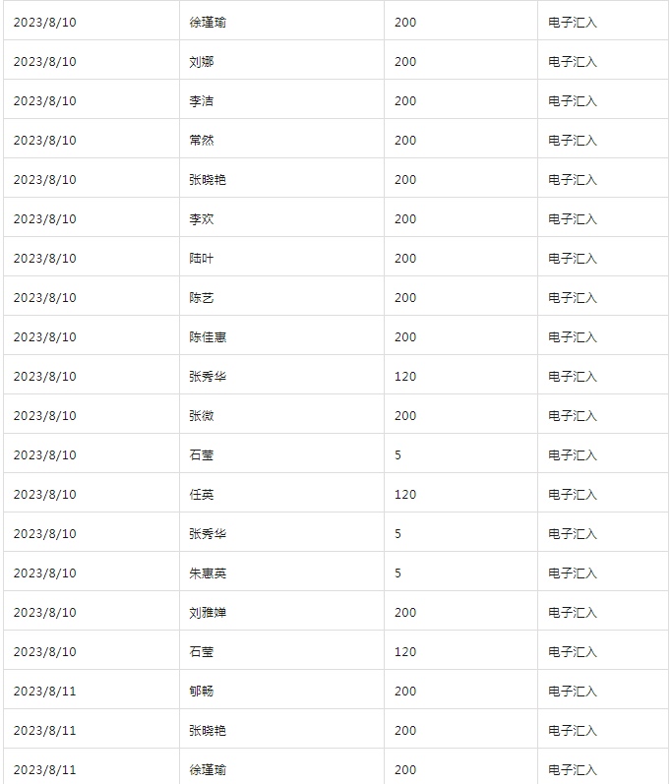
Task: Select 张晓艳 in the 2023/8/10 row
Action: click(208, 180)
